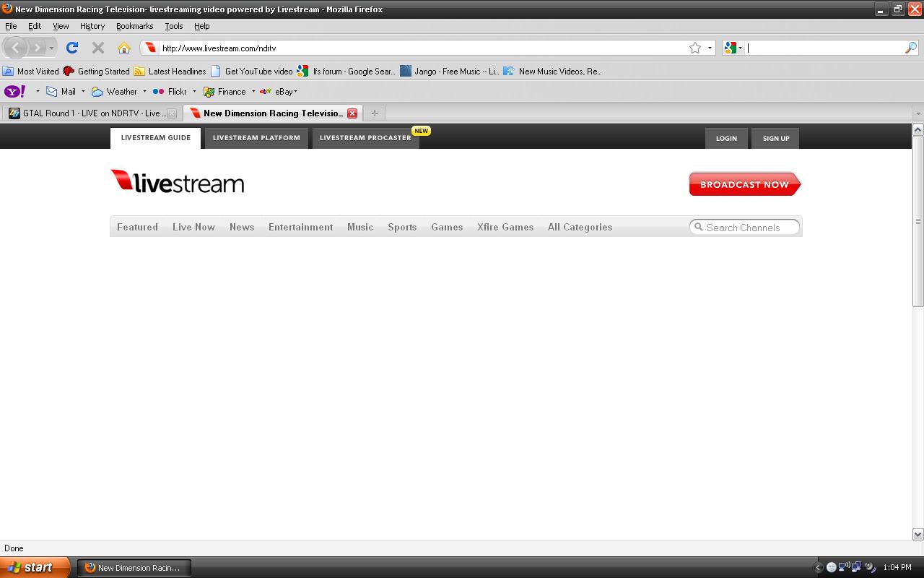Expand the Flickr dropdown arrow

[194, 92]
